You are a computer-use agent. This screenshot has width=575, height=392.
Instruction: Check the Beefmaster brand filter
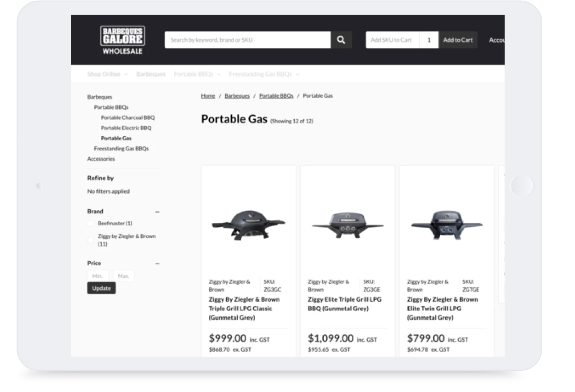pyautogui.click(x=90, y=223)
